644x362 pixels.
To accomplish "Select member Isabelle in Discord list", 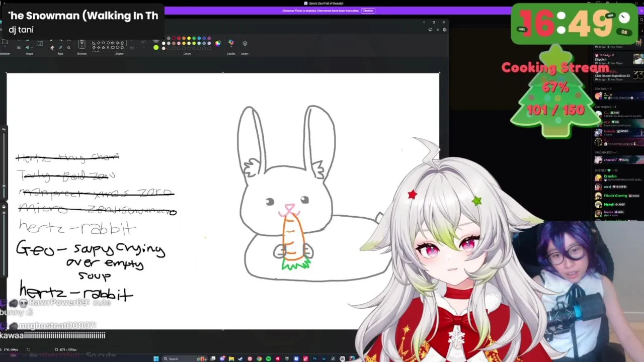I will [618, 132].
